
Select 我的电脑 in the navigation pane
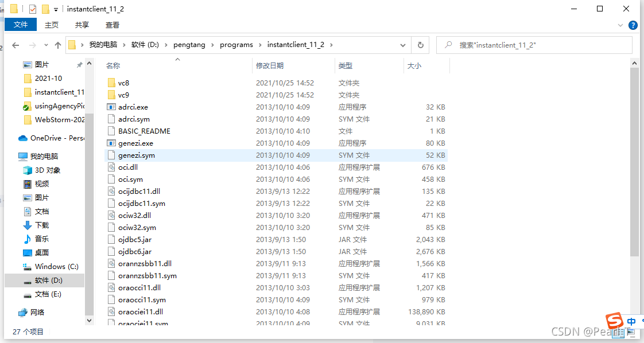tap(44, 157)
